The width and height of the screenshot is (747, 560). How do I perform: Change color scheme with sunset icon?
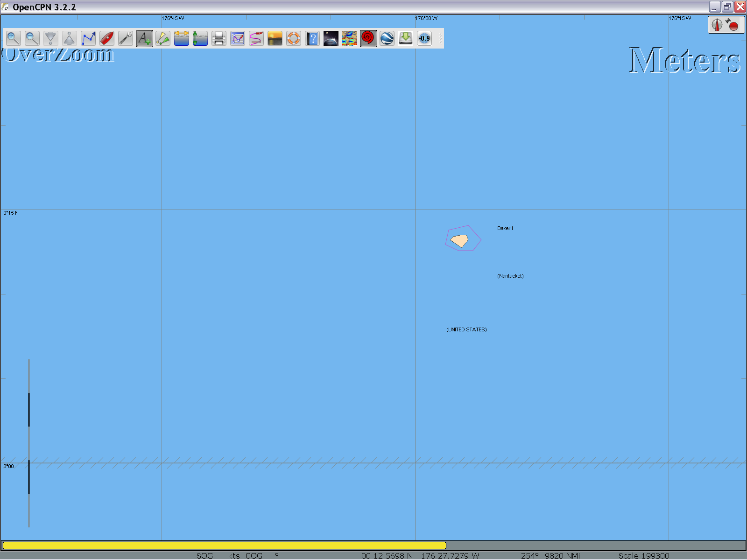275,38
